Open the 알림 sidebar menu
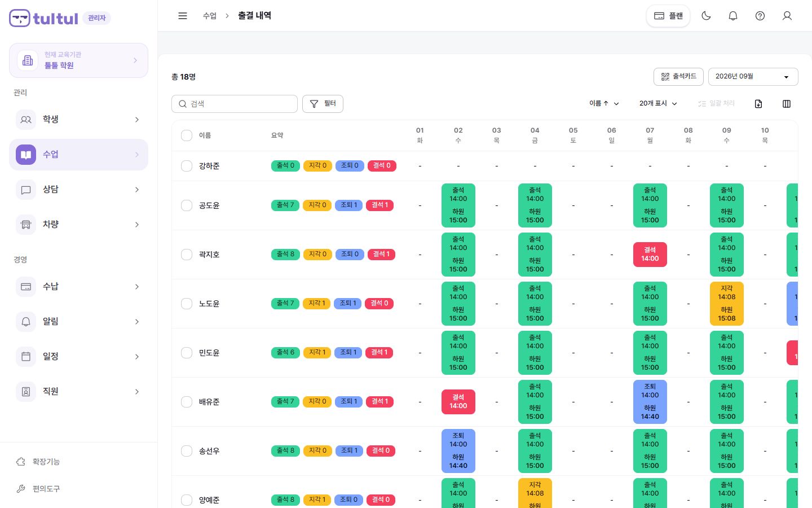 [x=78, y=322]
